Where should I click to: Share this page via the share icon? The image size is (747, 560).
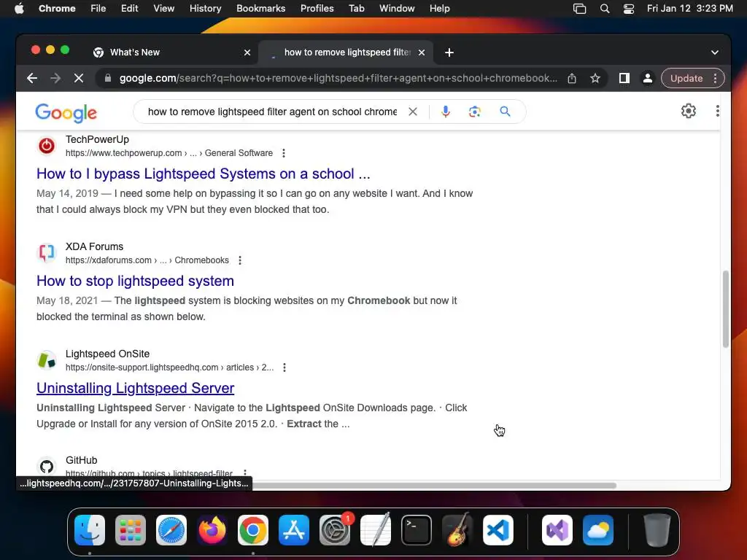point(572,78)
